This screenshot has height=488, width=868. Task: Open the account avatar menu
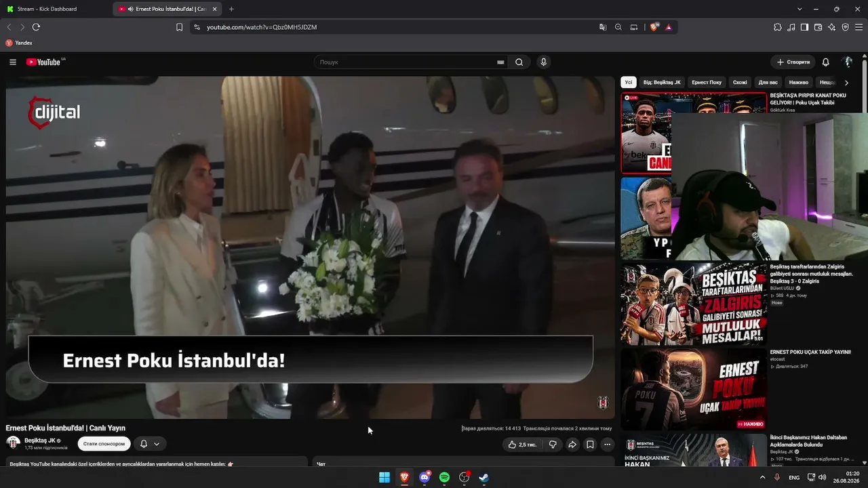point(847,62)
